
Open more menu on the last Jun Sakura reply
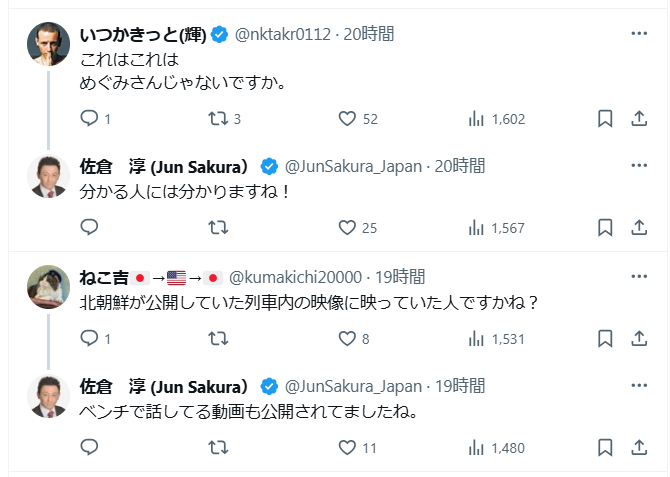click(639, 386)
